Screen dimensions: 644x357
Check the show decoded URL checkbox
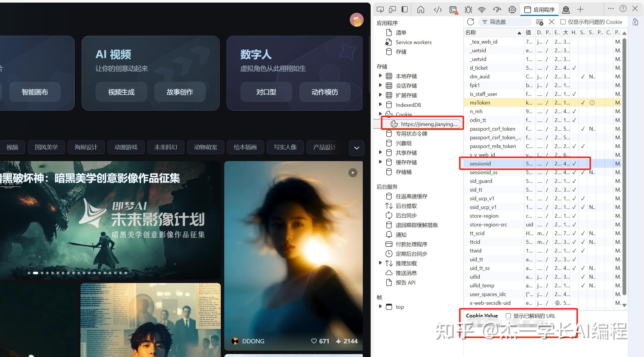[508, 316]
